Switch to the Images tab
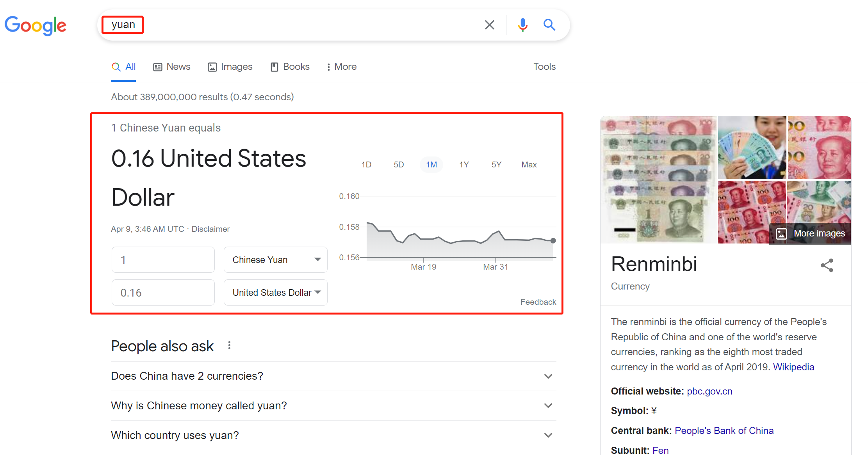This screenshot has width=868, height=455. click(x=230, y=67)
